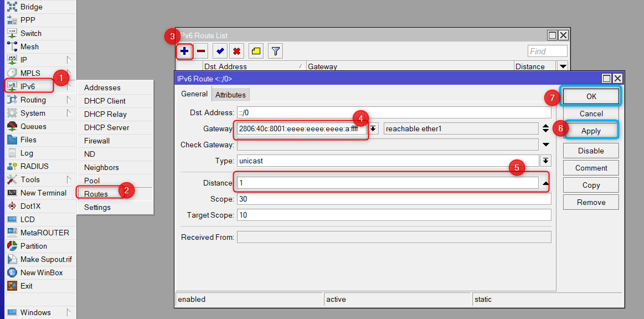Click the blue plus add route icon
The width and height of the screenshot is (644, 319).
pyautogui.click(x=184, y=52)
